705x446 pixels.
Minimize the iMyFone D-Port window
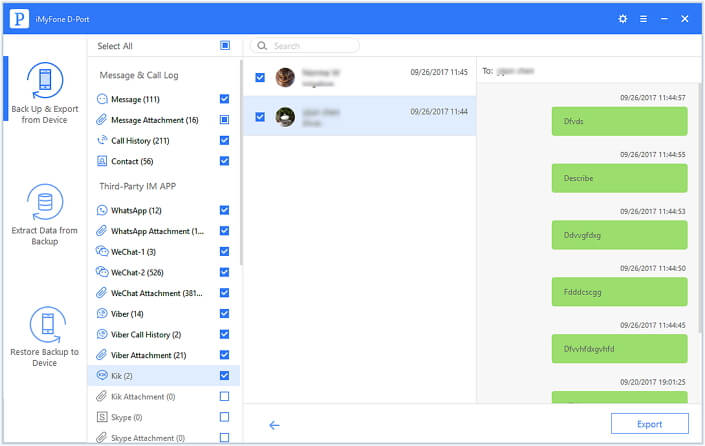click(664, 19)
